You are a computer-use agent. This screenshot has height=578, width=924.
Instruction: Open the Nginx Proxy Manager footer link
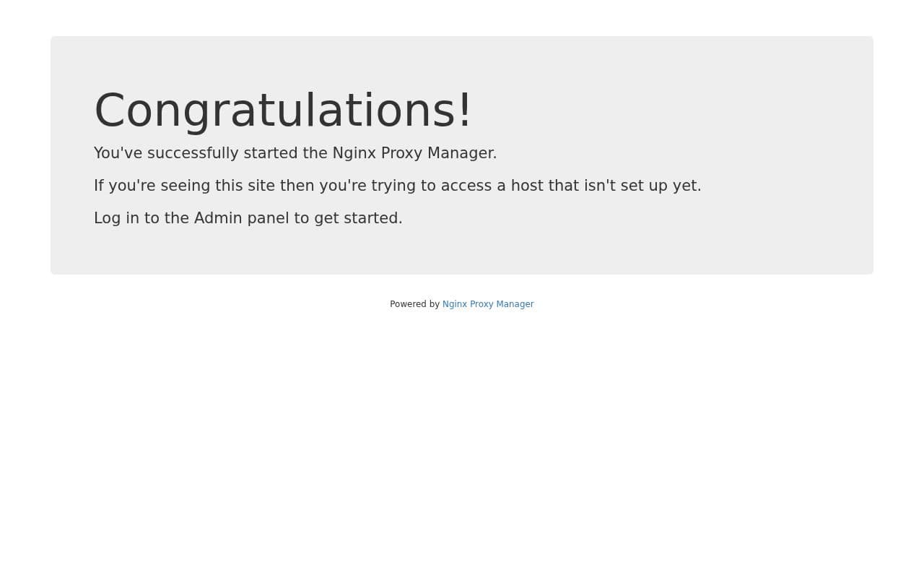click(488, 304)
